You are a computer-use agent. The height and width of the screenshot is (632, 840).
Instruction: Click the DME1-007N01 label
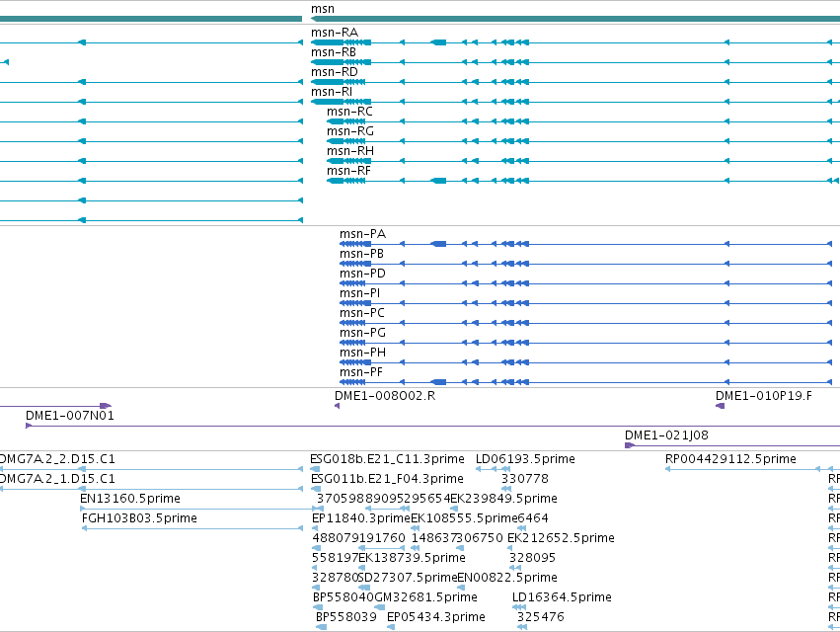click(70, 416)
